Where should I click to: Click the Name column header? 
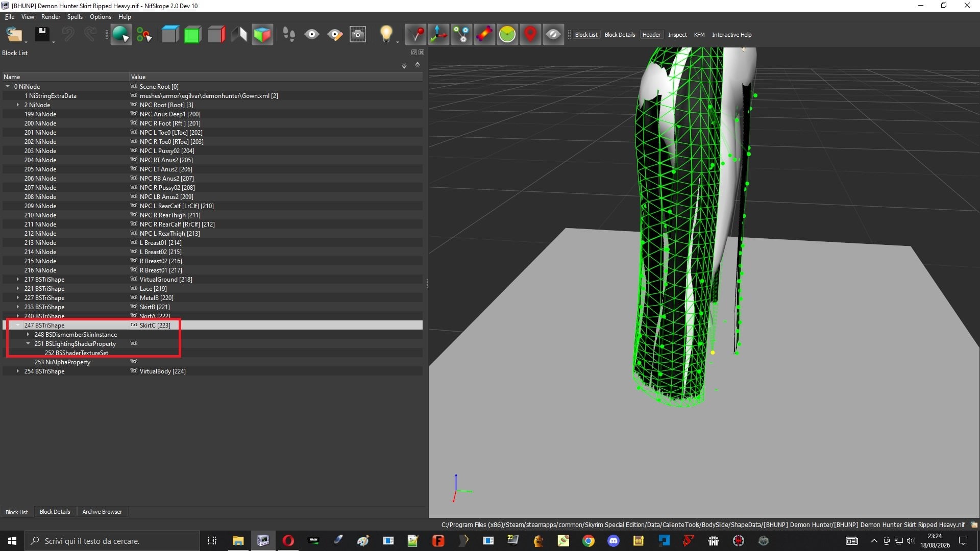pyautogui.click(x=65, y=77)
